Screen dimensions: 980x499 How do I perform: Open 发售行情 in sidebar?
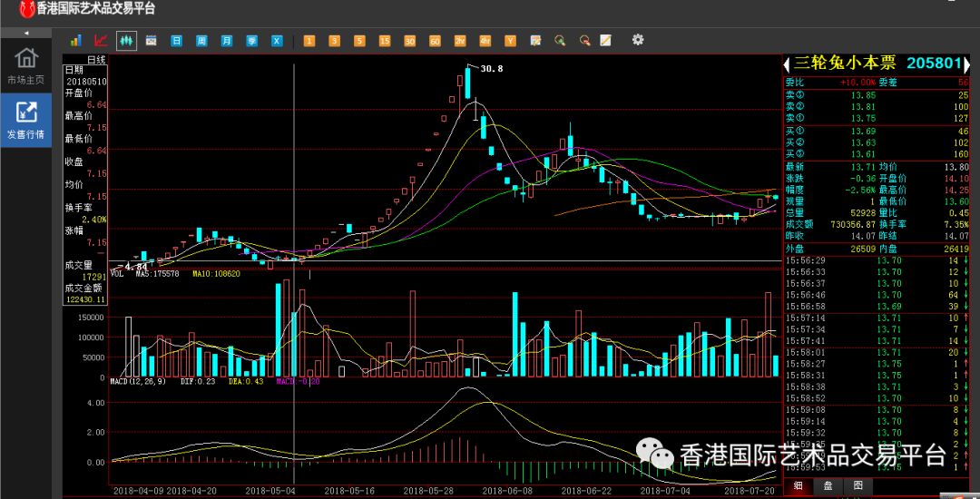point(25,120)
